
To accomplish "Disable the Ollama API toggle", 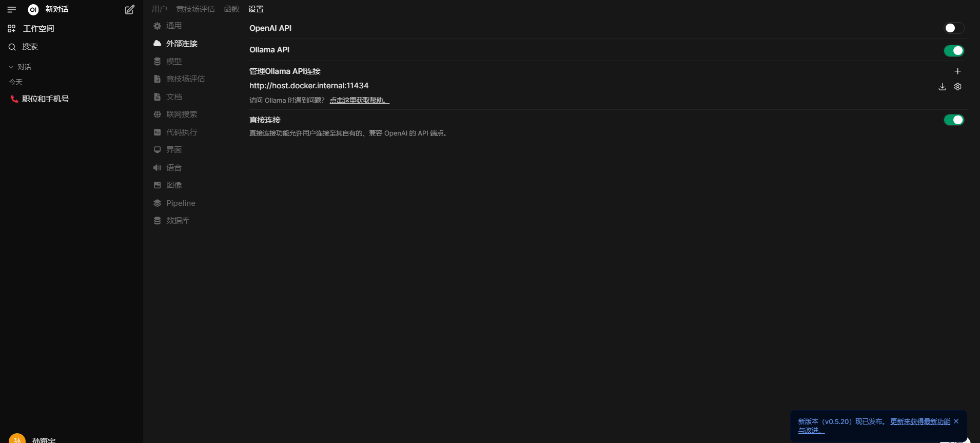I will [x=954, y=50].
